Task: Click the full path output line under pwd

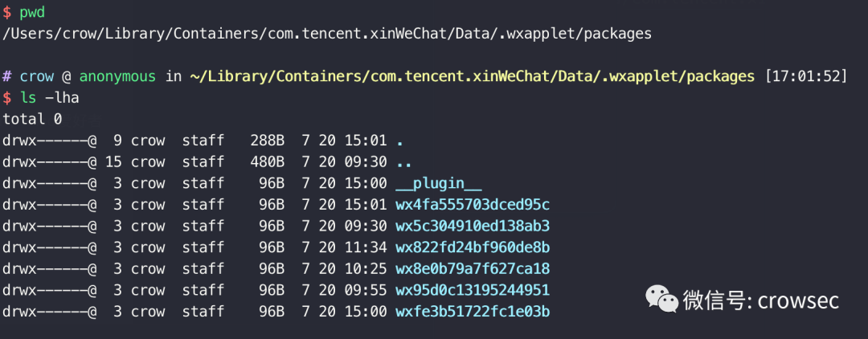Action: pos(327,35)
